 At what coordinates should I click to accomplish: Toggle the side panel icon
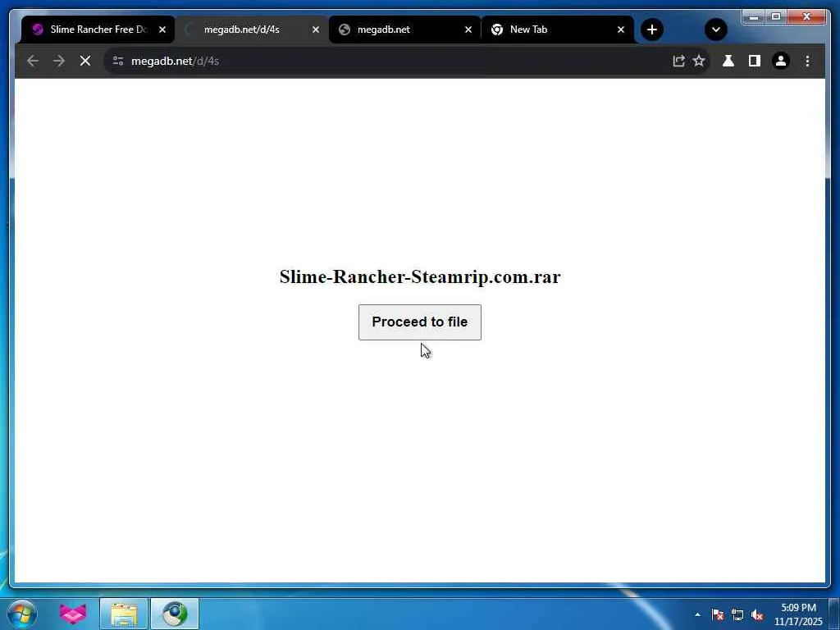[755, 61]
